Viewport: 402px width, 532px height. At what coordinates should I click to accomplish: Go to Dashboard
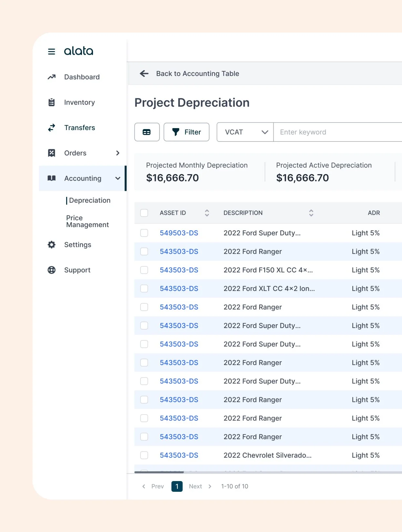pos(82,77)
